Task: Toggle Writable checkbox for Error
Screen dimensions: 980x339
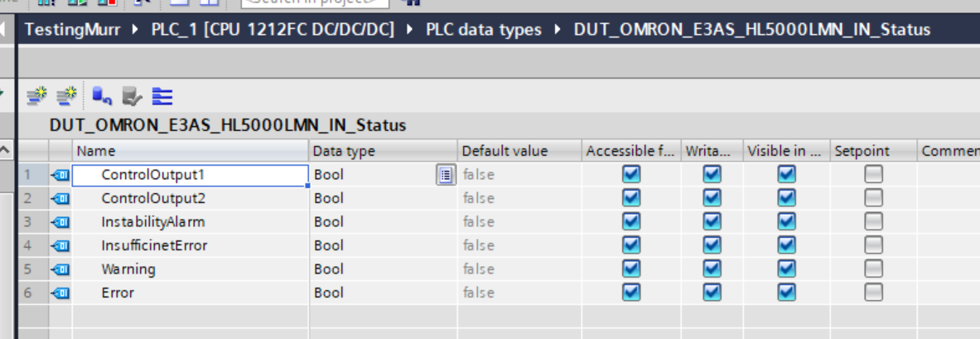Action: coord(712,292)
